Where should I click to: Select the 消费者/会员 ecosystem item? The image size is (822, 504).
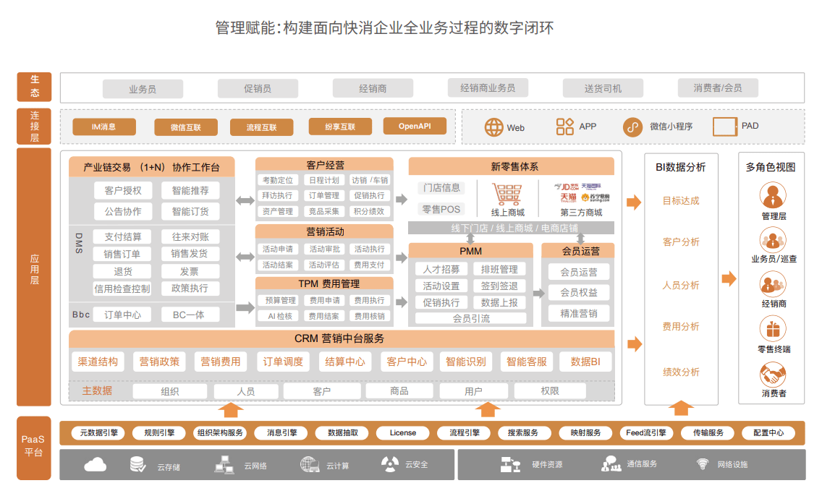point(718,88)
